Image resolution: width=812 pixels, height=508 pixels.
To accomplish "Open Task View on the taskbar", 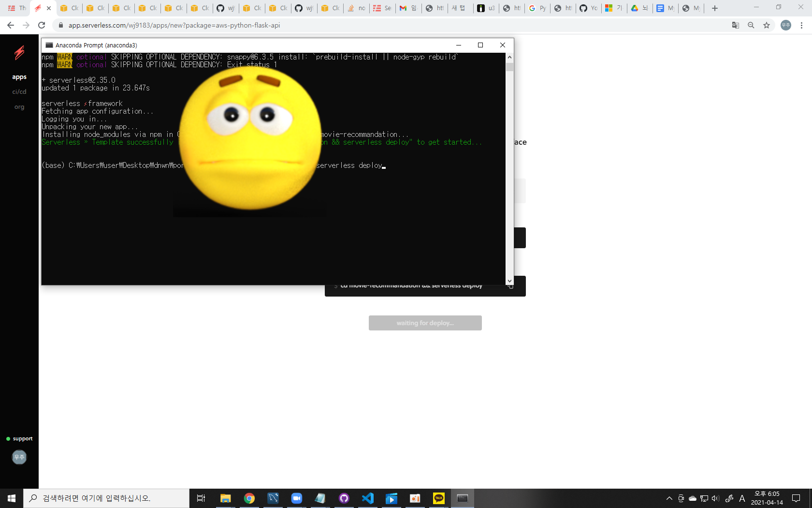I will pyautogui.click(x=201, y=498).
